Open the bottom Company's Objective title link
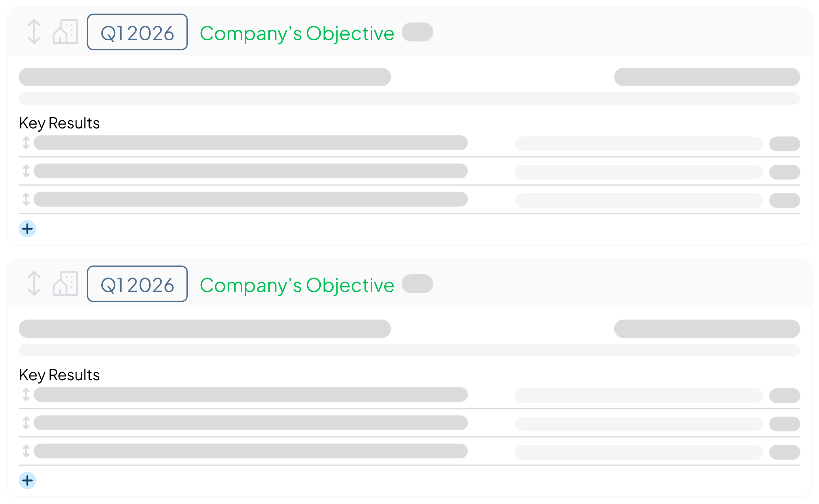 click(x=297, y=285)
